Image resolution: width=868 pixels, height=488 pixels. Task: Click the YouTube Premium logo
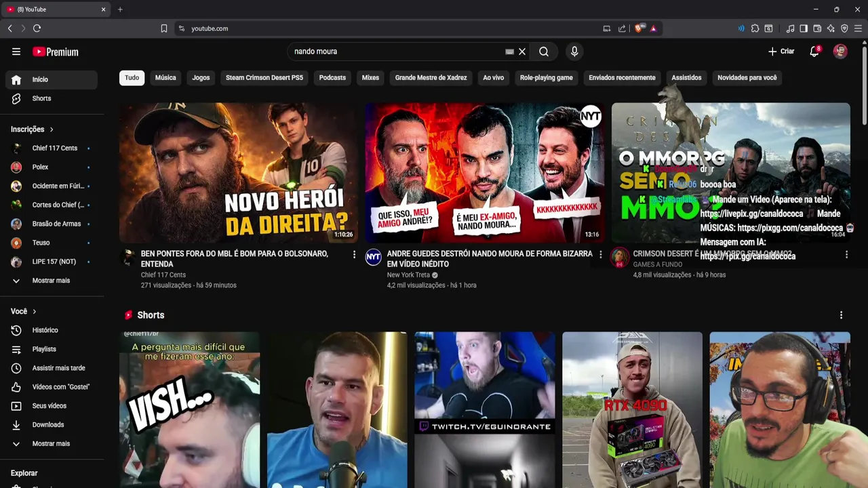56,52
